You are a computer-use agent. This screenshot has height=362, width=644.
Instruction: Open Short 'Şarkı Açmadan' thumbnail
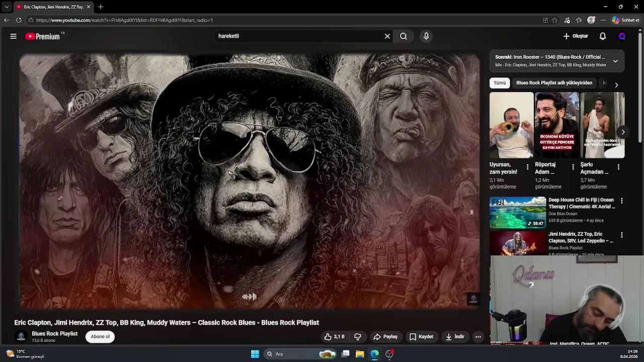coord(602,125)
